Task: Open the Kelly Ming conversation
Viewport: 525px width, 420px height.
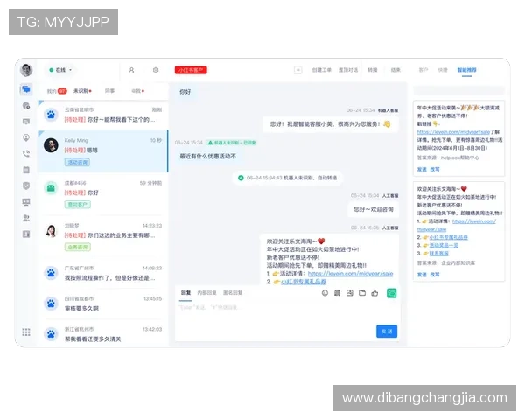Action: tap(102, 151)
